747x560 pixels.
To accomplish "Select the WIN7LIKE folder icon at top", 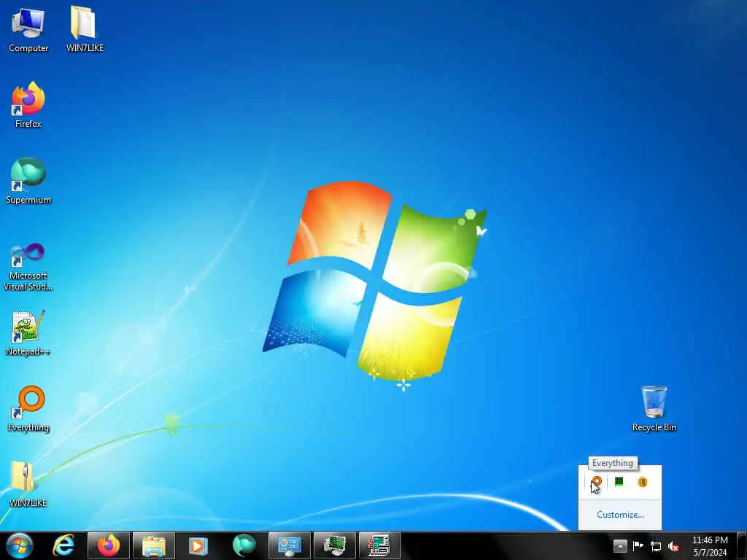I will coord(85,29).
